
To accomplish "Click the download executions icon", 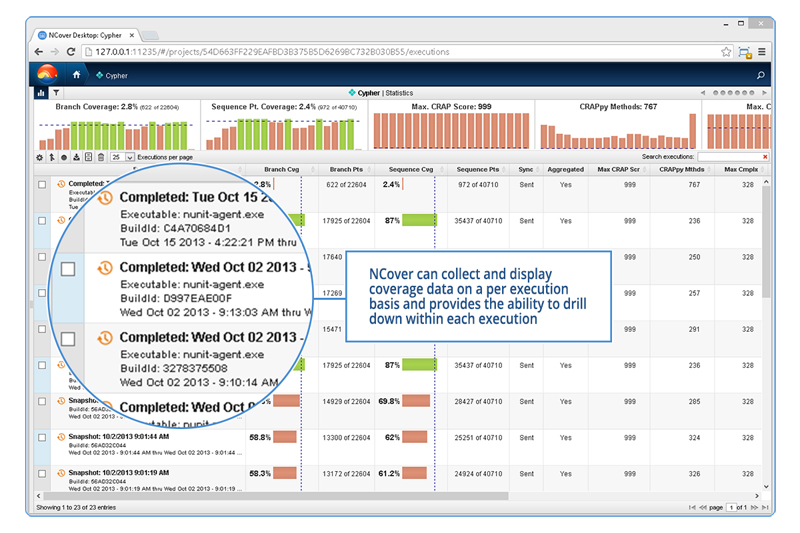I will 76,157.
